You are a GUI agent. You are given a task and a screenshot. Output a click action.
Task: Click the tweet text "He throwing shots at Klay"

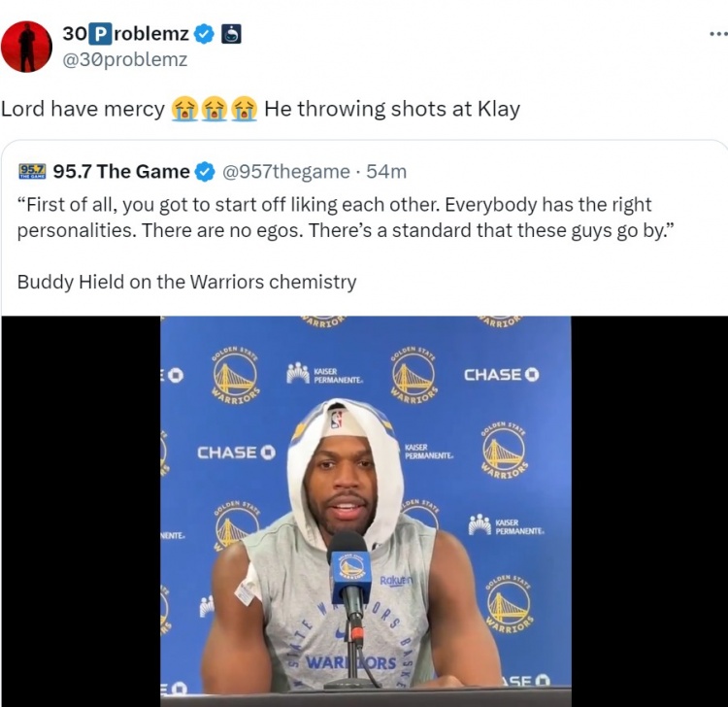click(392, 109)
